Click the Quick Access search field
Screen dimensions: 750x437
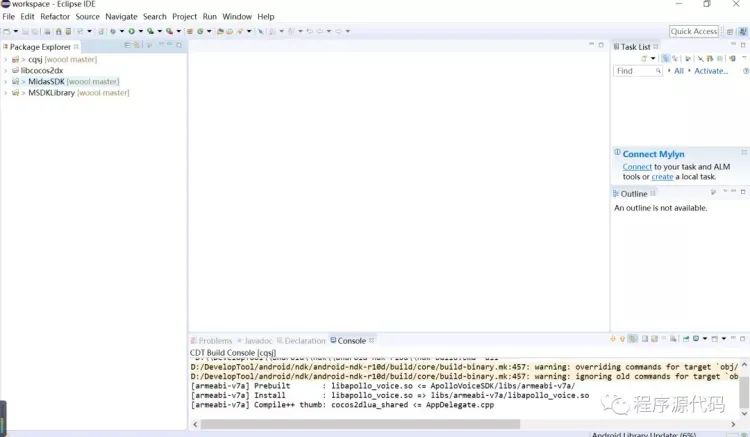click(694, 31)
